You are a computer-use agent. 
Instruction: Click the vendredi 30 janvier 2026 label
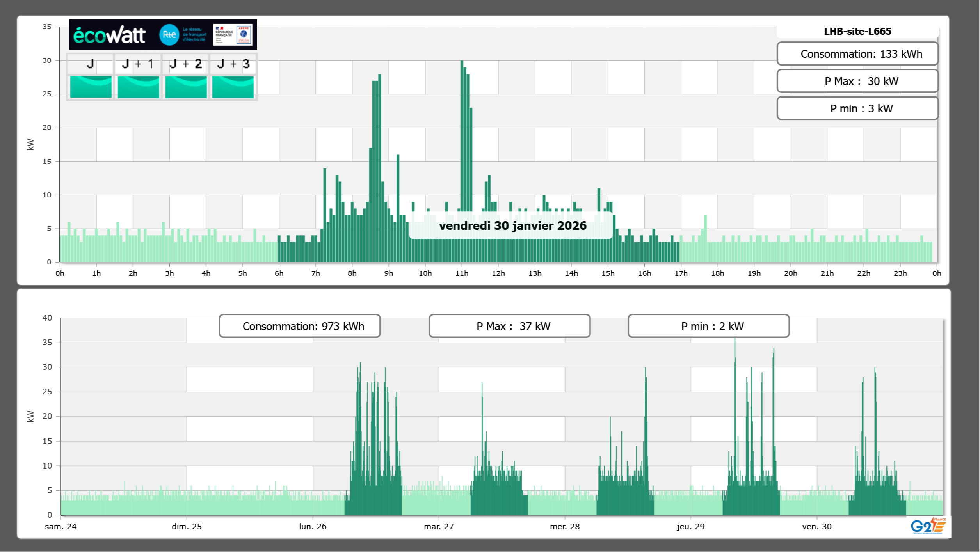512,226
